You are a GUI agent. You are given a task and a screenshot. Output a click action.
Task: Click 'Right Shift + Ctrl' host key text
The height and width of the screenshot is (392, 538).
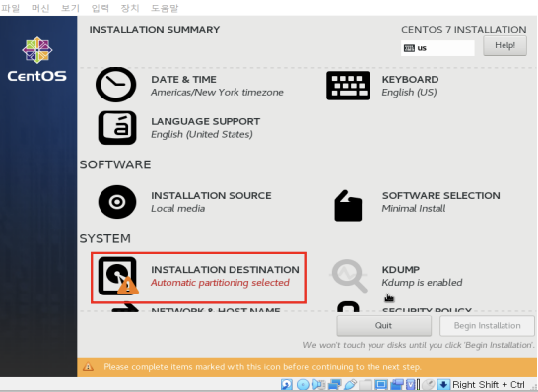point(489,385)
